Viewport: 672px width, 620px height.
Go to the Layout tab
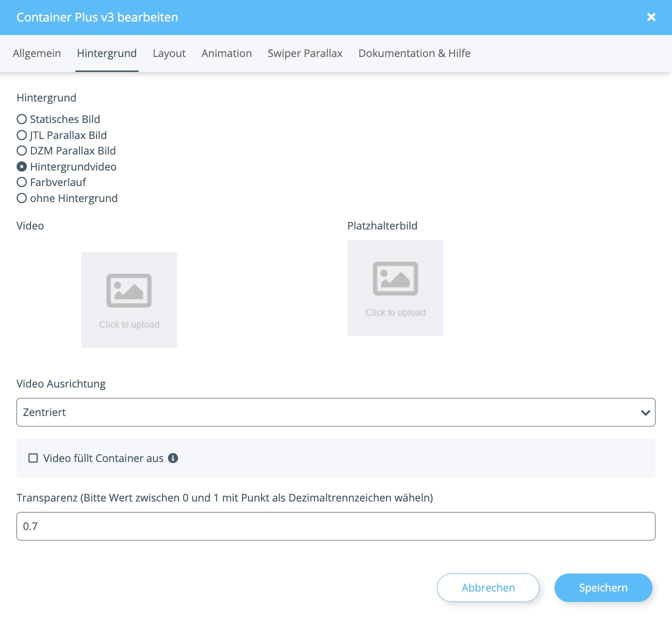point(169,53)
